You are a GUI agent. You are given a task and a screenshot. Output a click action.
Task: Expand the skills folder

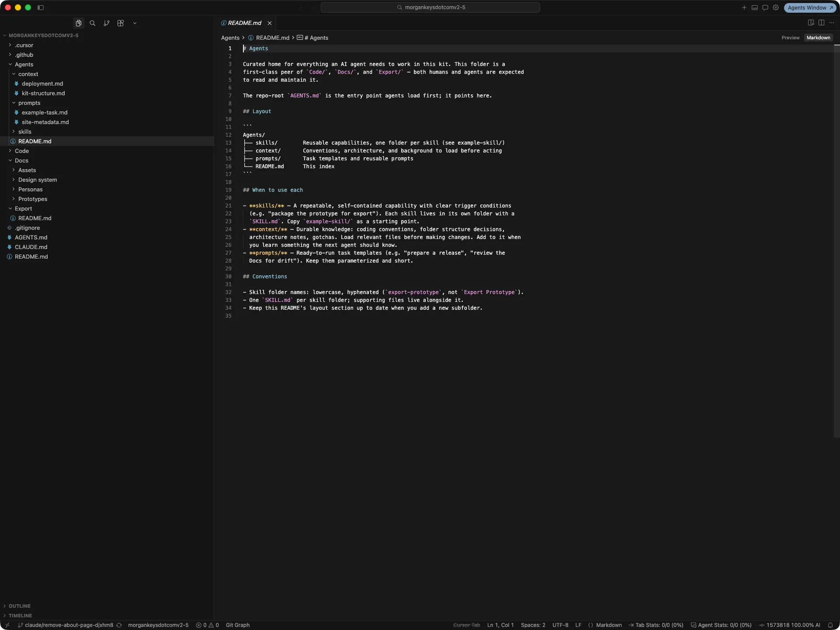pyautogui.click(x=25, y=132)
